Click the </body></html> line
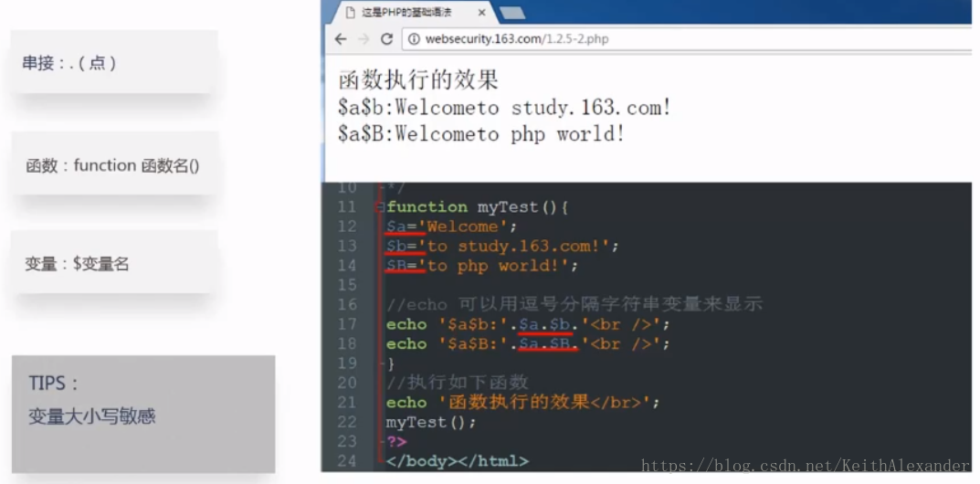The image size is (980, 484). (x=458, y=461)
